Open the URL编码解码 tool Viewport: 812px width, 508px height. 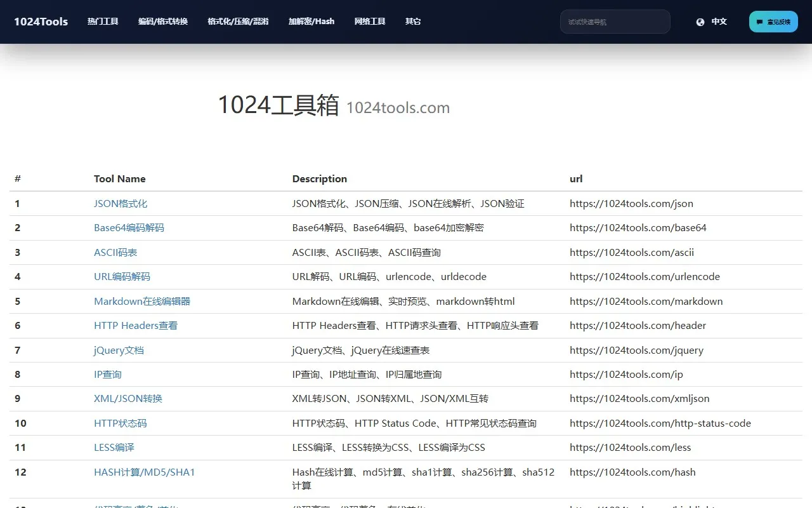tap(121, 276)
